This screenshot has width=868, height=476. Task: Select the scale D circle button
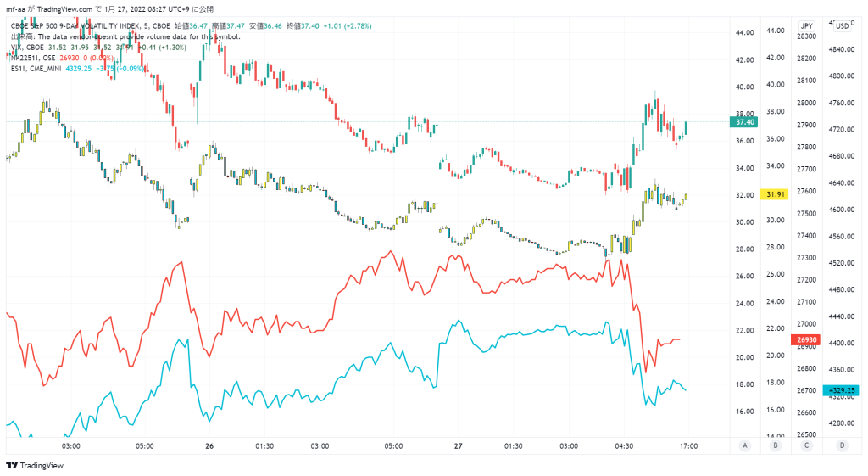[842, 445]
